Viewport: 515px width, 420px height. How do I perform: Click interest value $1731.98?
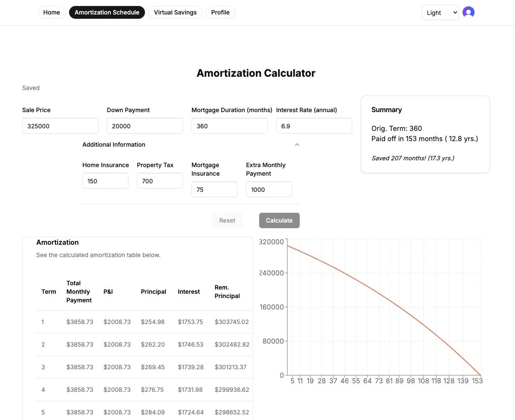coord(190,390)
